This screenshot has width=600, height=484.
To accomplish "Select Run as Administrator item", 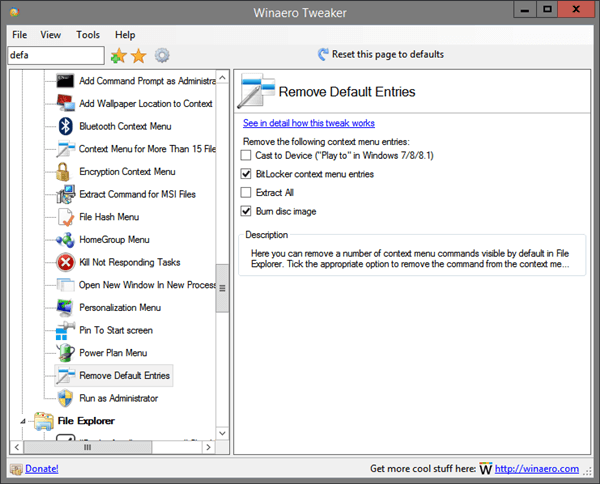I will click(x=118, y=398).
